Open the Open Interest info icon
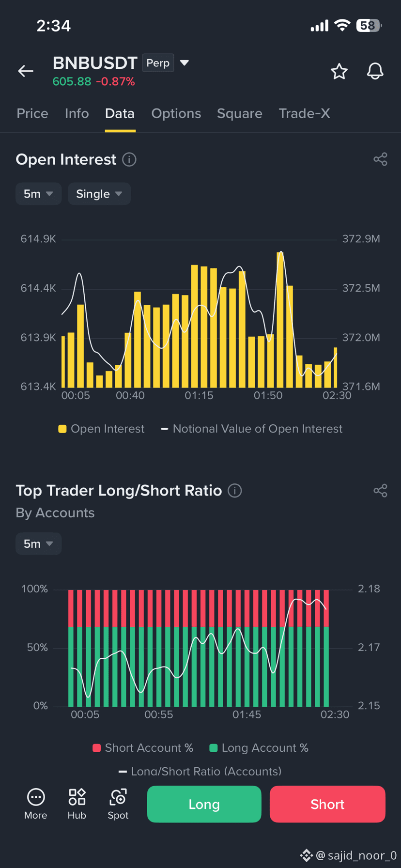 pos(129,159)
